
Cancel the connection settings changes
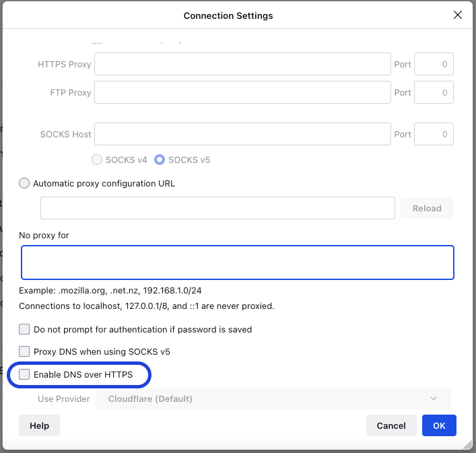391,425
